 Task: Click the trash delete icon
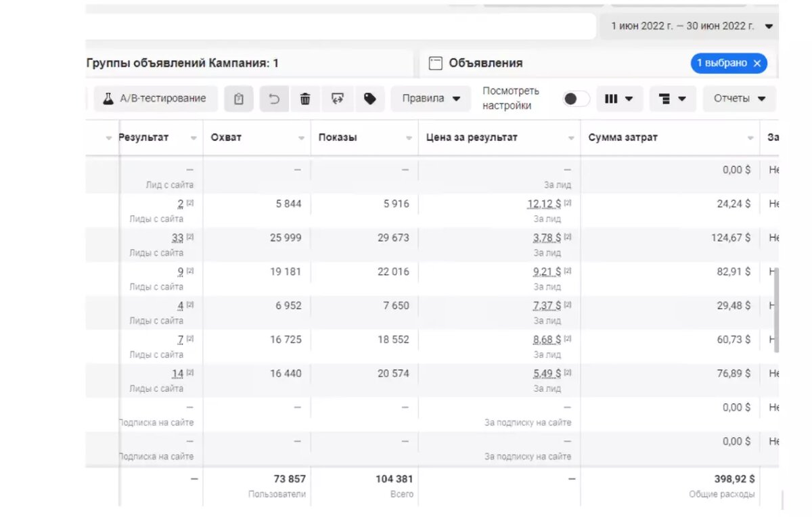(x=305, y=99)
